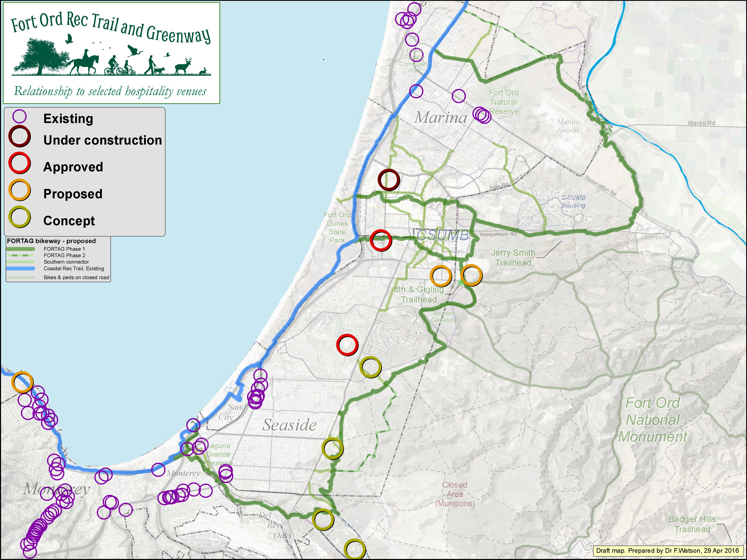Click the CSUMB campus label
Viewport: 747px width, 560px height.
[x=443, y=235]
